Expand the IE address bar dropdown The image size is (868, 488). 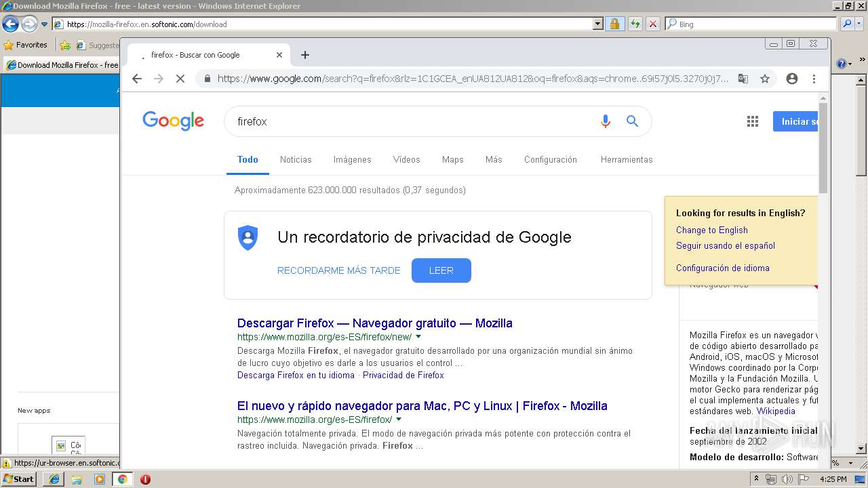tap(597, 24)
